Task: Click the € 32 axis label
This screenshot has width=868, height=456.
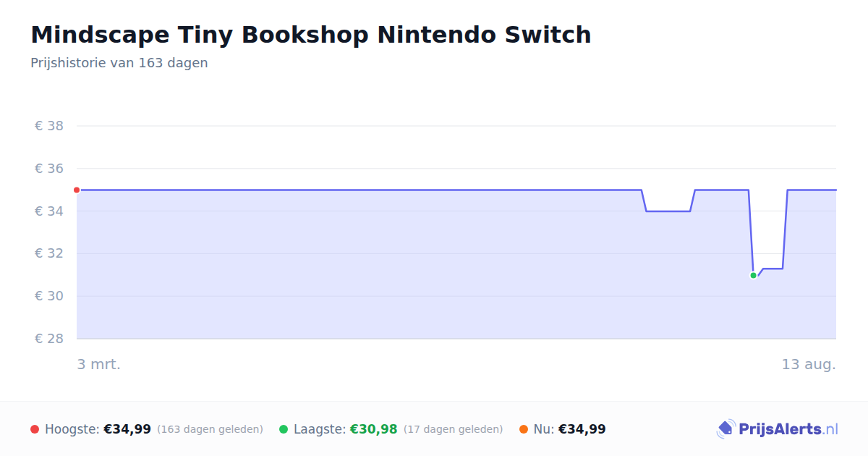Action: (x=49, y=253)
